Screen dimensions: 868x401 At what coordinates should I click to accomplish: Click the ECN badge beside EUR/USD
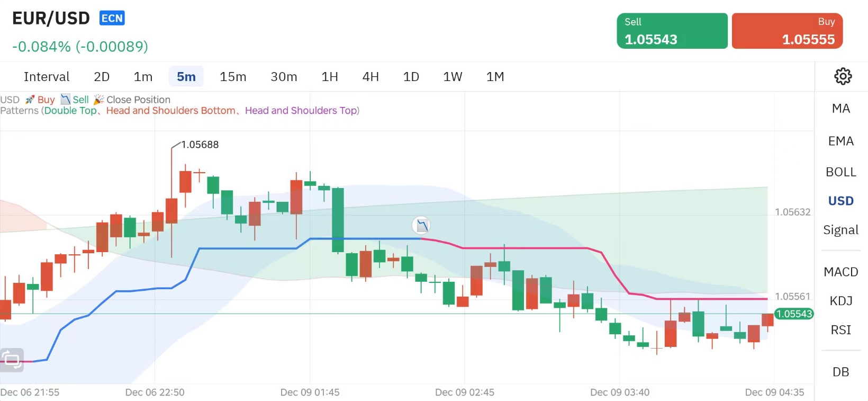tap(112, 19)
